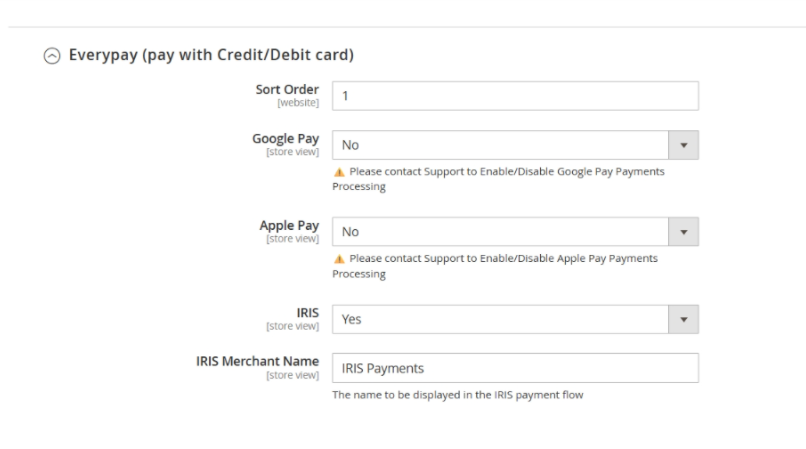
Task: Click the Apple Pay dropdown arrow button
Action: 684,232
